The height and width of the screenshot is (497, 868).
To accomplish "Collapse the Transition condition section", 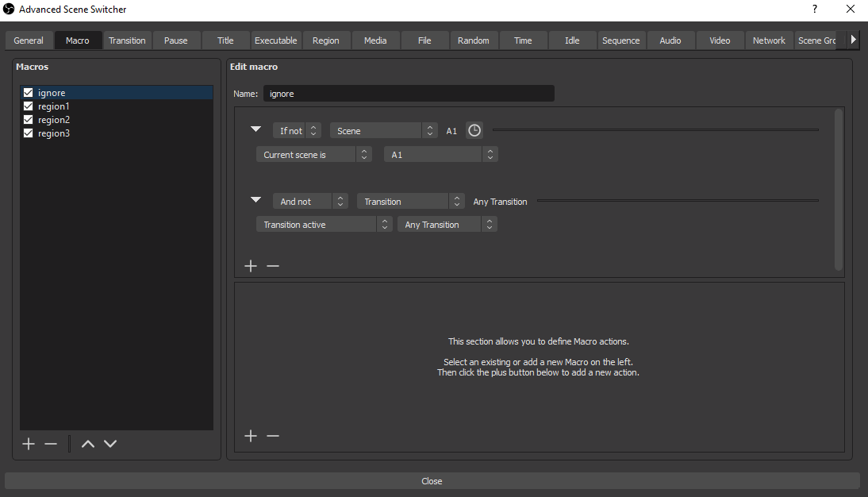I will [x=255, y=199].
